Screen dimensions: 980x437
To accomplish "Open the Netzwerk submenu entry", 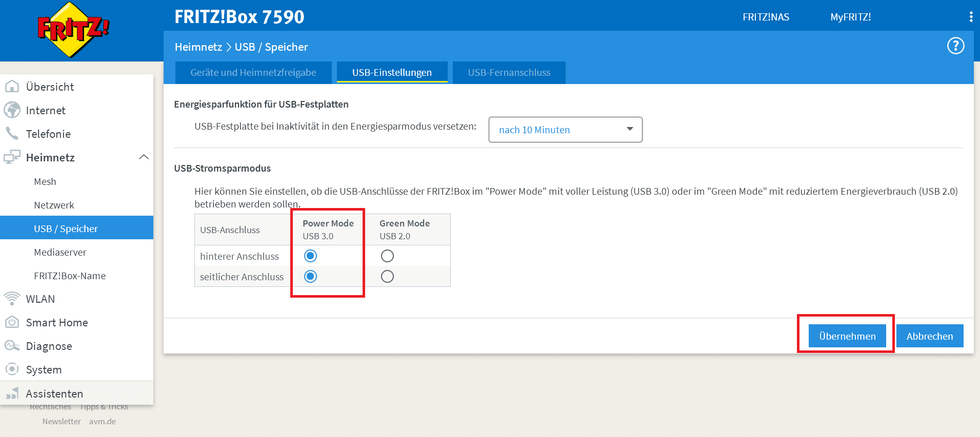I will coord(77,205).
